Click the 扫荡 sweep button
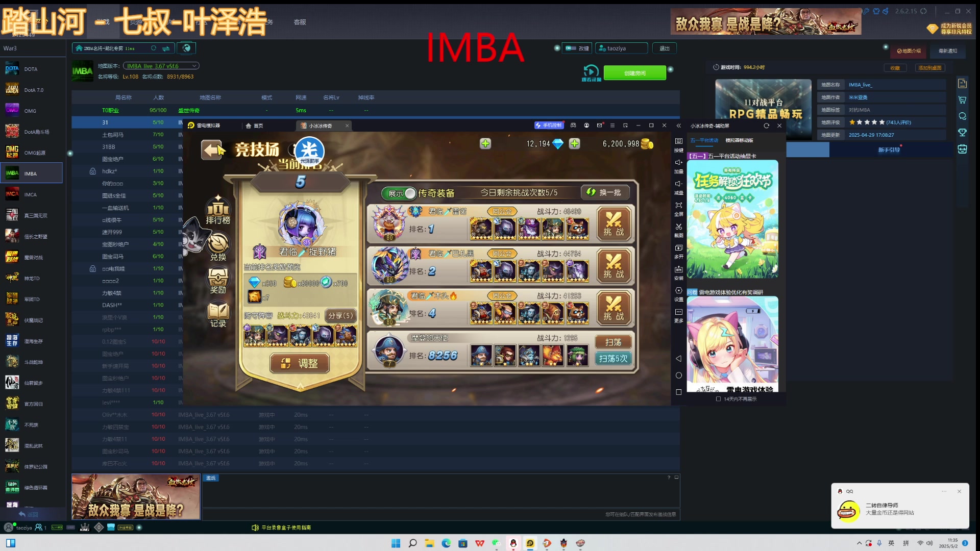 click(613, 342)
